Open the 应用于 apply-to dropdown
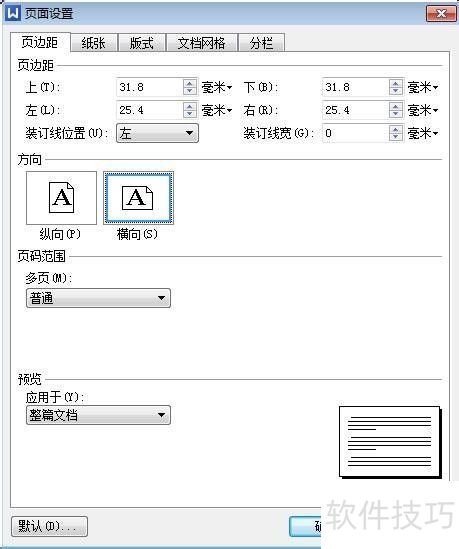459x549 pixels. [98, 415]
